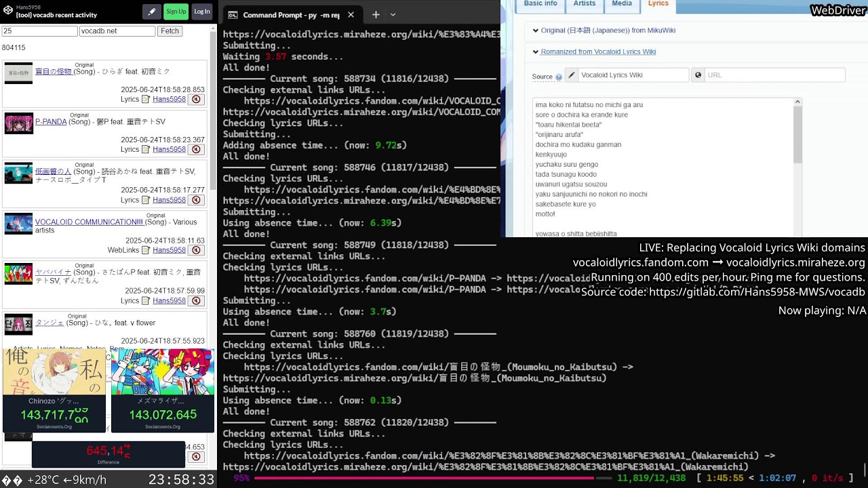The image size is (868, 488).
Task: Close the Command Prompt tab
Action: (351, 15)
